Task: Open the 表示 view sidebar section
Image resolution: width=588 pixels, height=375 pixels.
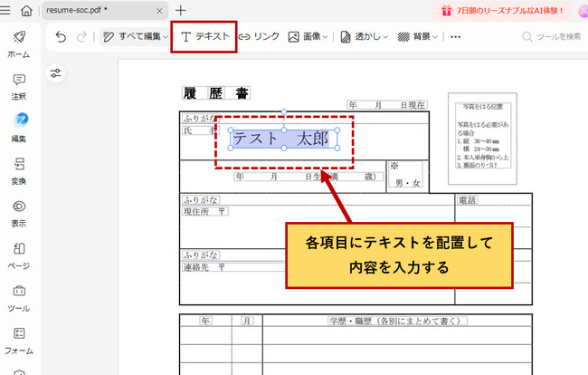Action: (x=19, y=214)
